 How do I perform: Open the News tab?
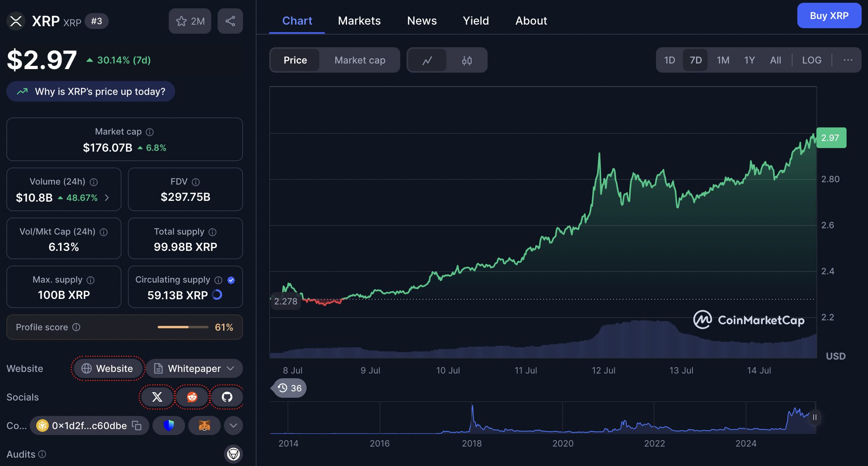coord(422,21)
